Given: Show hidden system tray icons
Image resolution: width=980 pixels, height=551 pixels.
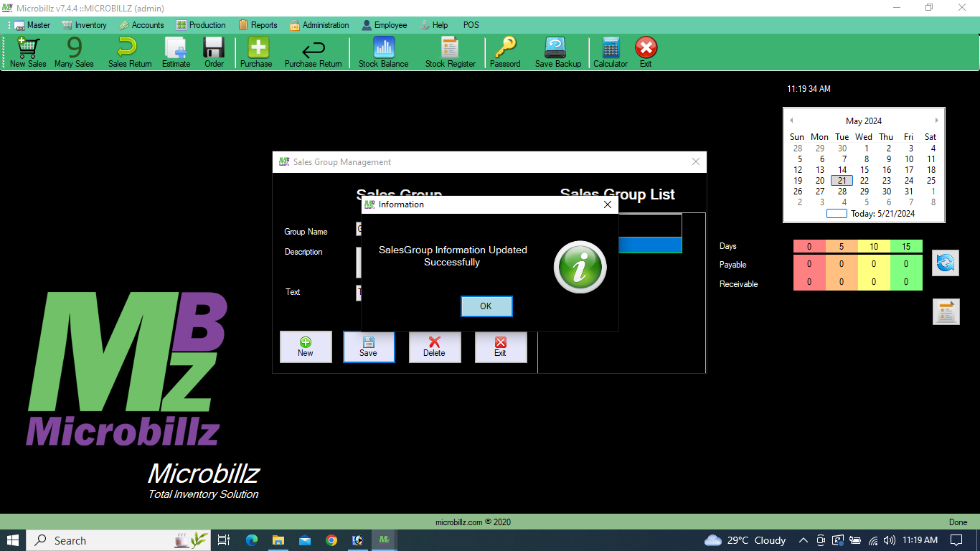Looking at the screenshot, I should tap(803, 540).
